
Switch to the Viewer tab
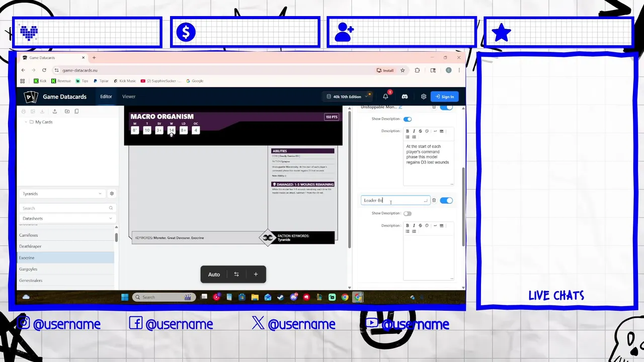(129, 97)
